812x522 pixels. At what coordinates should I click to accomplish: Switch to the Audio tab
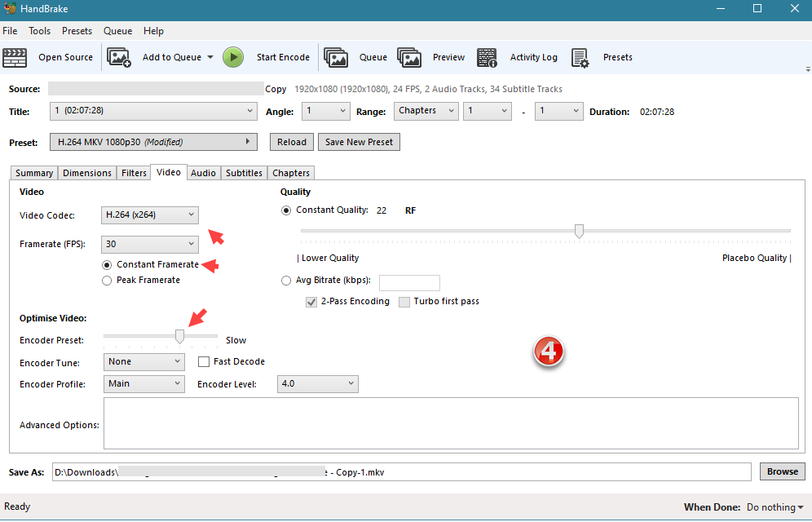[x=203, y=173]
